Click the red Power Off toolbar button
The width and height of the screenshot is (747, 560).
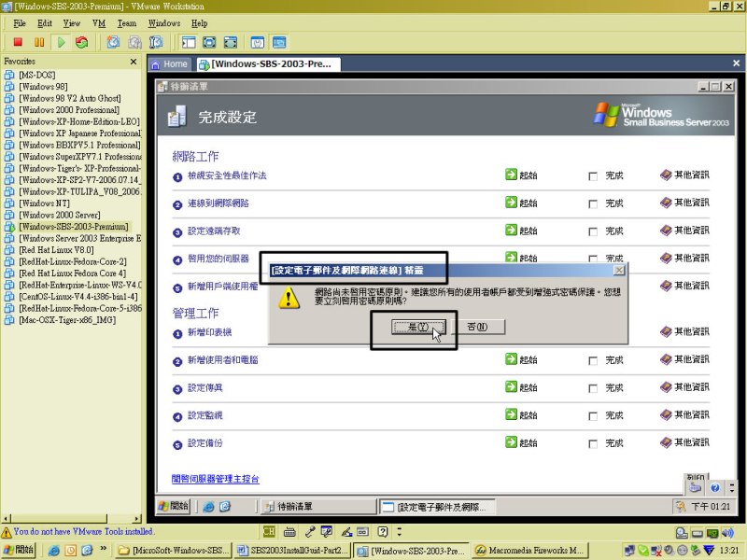18,42
